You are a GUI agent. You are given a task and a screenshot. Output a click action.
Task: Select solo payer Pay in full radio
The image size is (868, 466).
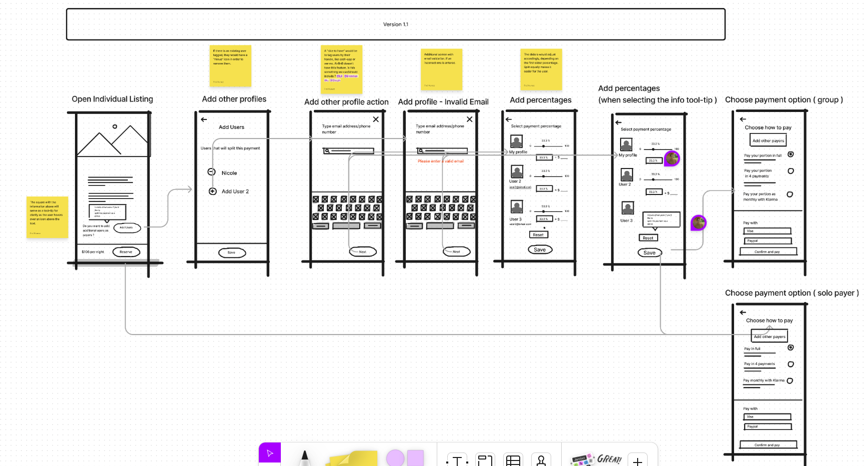(x=791, y=347)
